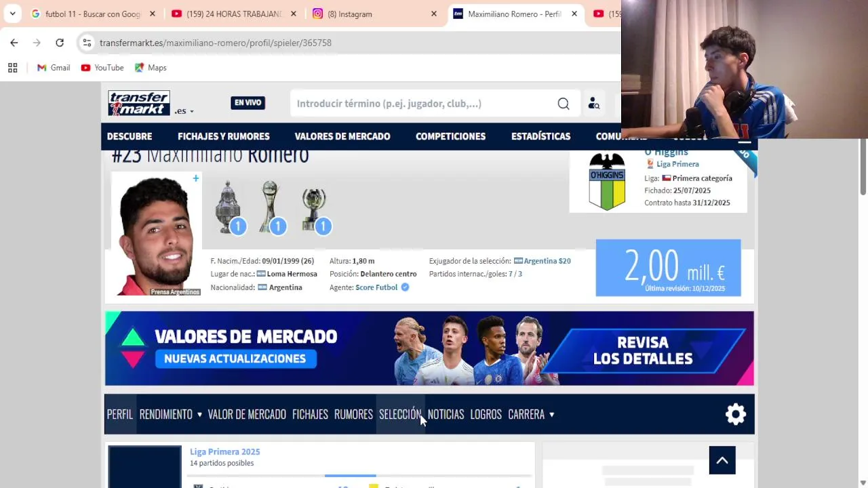Focus the Introducir término search field

click(424, 104)
